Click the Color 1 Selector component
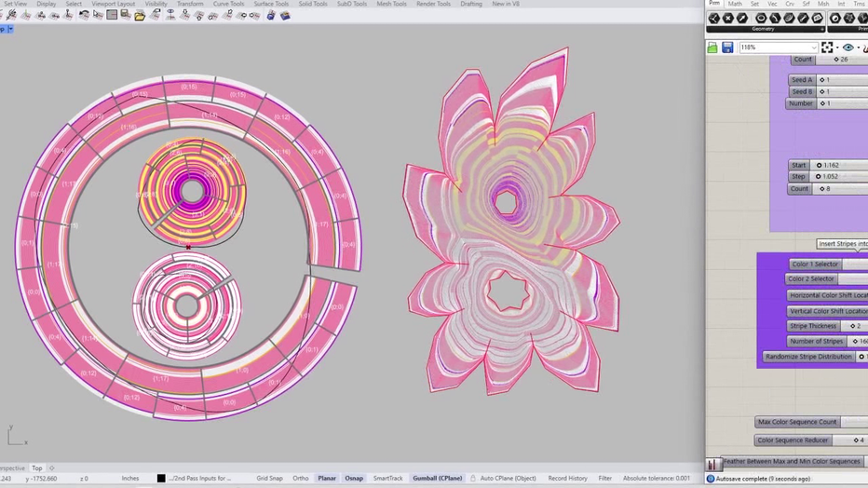 point(813,264)
